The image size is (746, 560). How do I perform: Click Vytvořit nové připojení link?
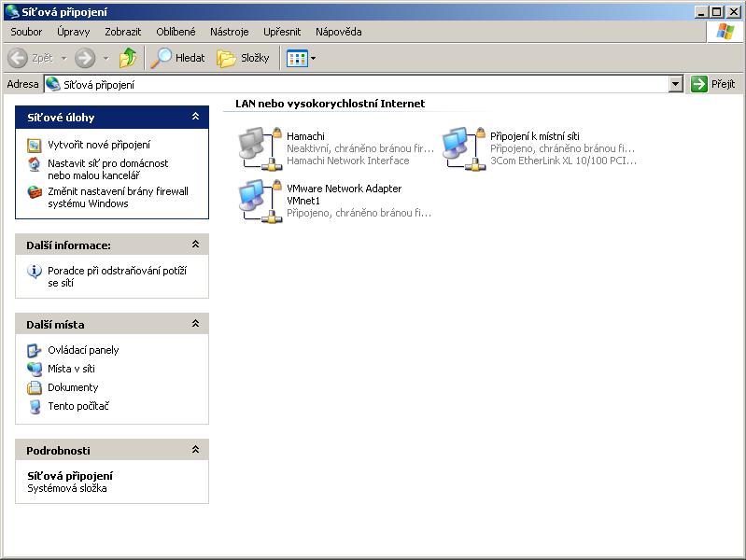(x=99, y=145)
